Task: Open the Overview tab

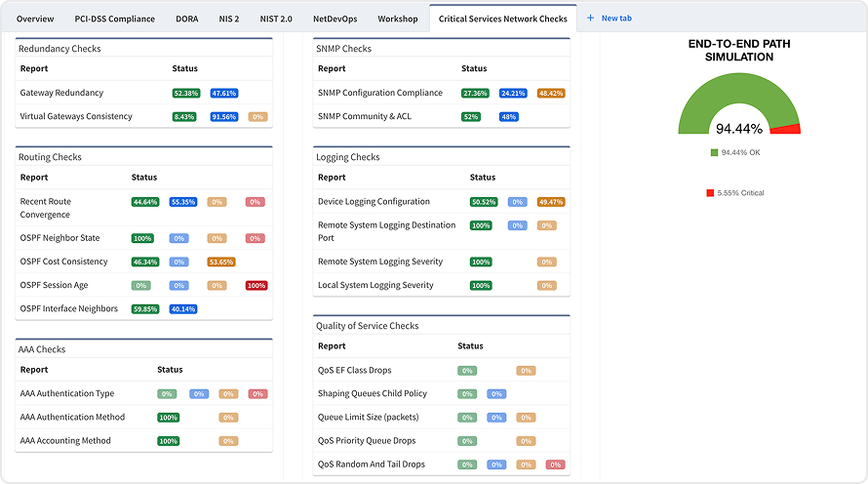Action: [35, 19]
